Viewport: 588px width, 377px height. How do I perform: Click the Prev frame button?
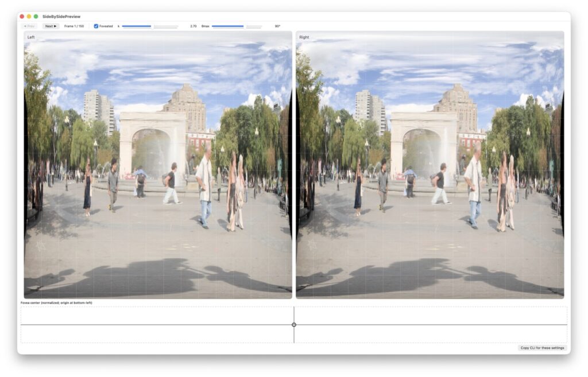pyautogui.click(x=29, y=26)
